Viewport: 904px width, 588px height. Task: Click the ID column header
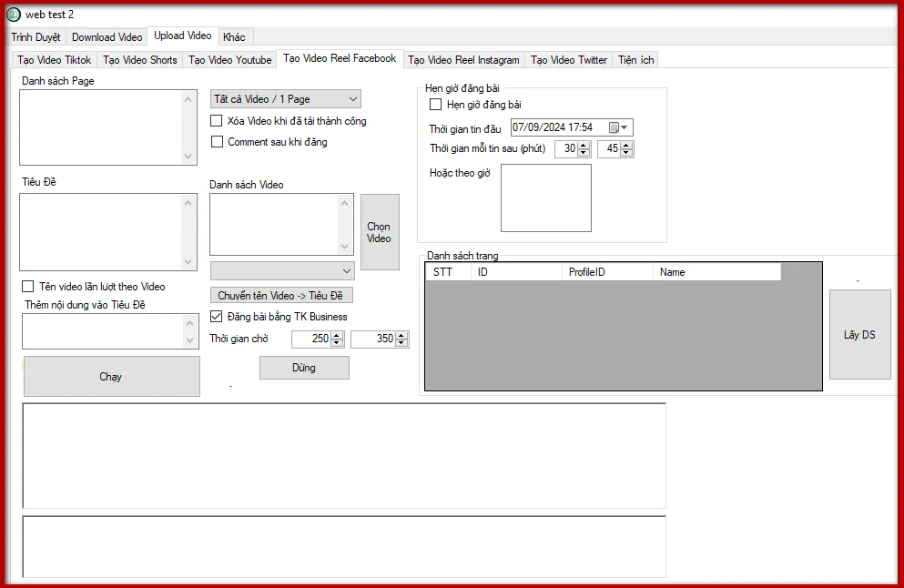[x=516, y=272]
